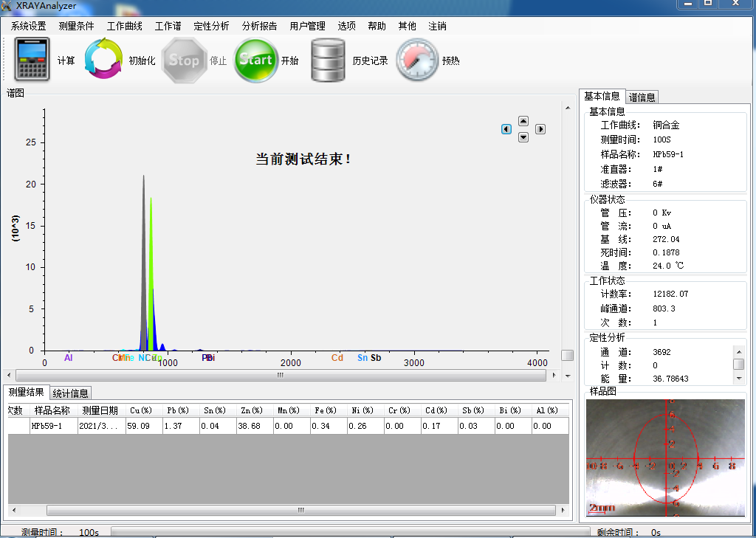
Task: Switch to the 谱信息 tab
Action: [642, 97]
